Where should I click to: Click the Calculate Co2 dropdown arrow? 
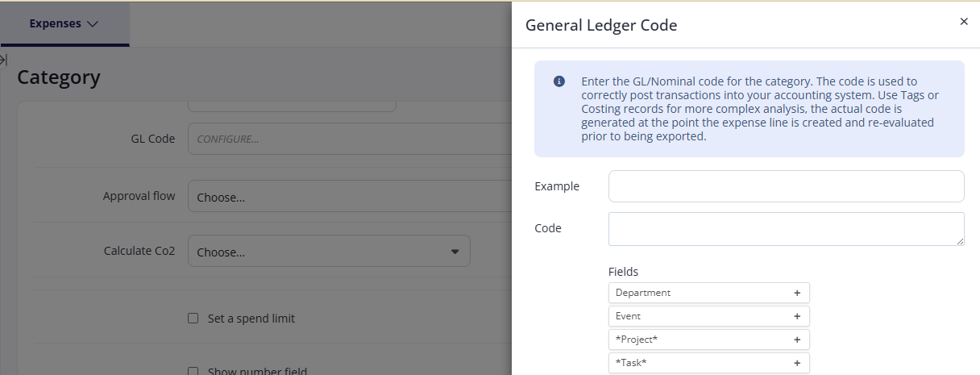click(455, 252)
